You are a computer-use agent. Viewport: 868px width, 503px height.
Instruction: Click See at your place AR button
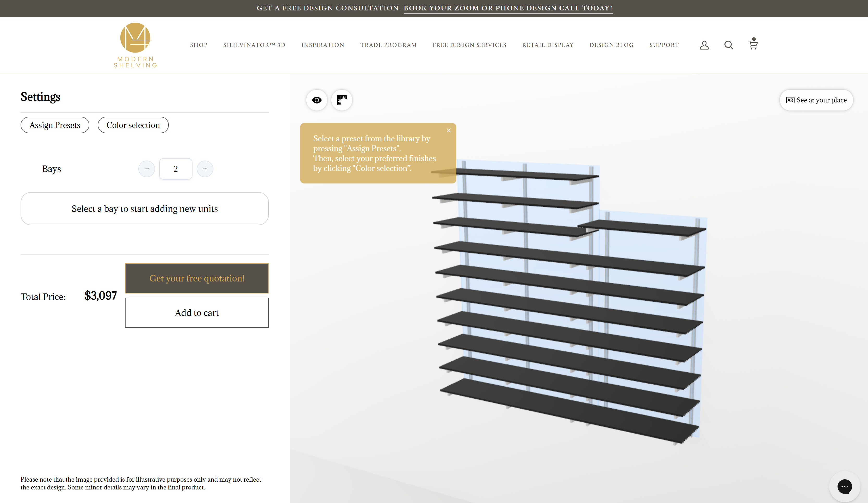pyautogui.click(x=816, y=100)
